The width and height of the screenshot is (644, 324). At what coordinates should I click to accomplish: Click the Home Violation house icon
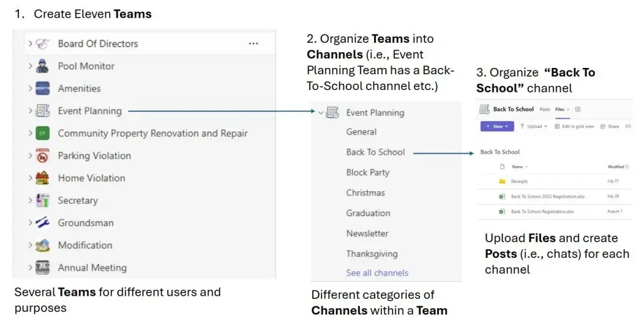coord(42,178)
